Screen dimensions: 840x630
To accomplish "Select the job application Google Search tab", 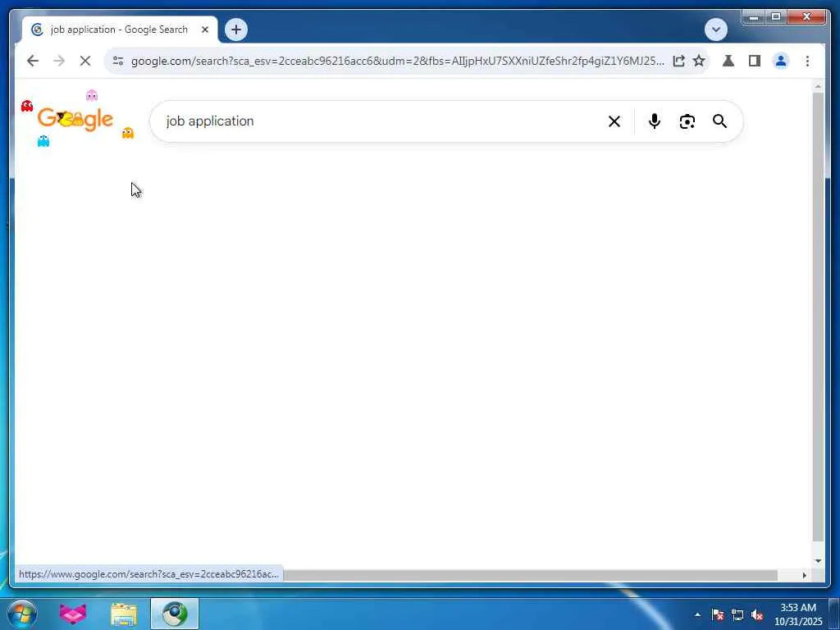I will 120,30.
